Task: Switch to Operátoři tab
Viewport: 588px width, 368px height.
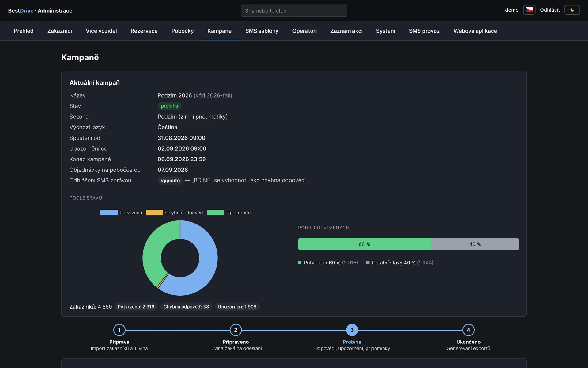Action: click(304, 31)
